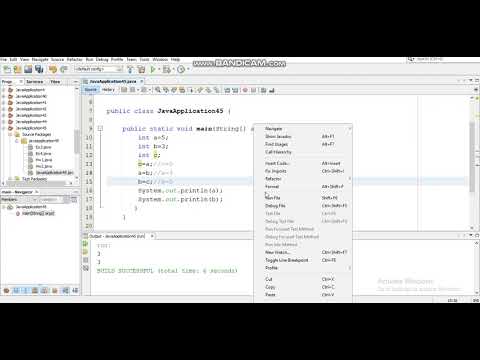Open the File menu

[4, 60]
